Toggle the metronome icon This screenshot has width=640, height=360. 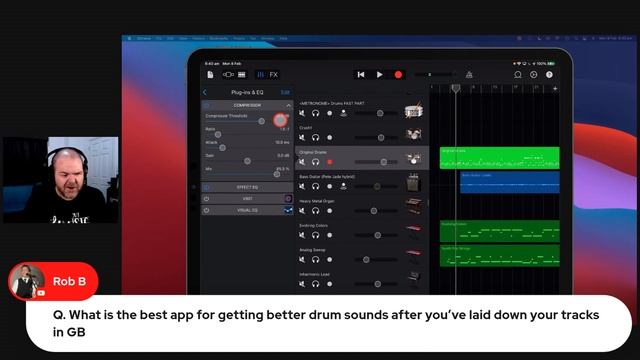pyautogui.click(x=469, y=75)
